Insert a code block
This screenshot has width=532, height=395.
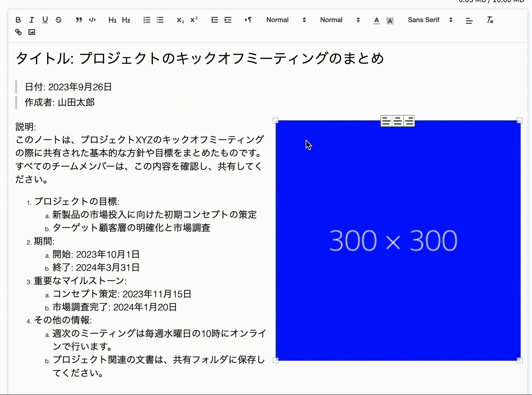coord(92,20)
